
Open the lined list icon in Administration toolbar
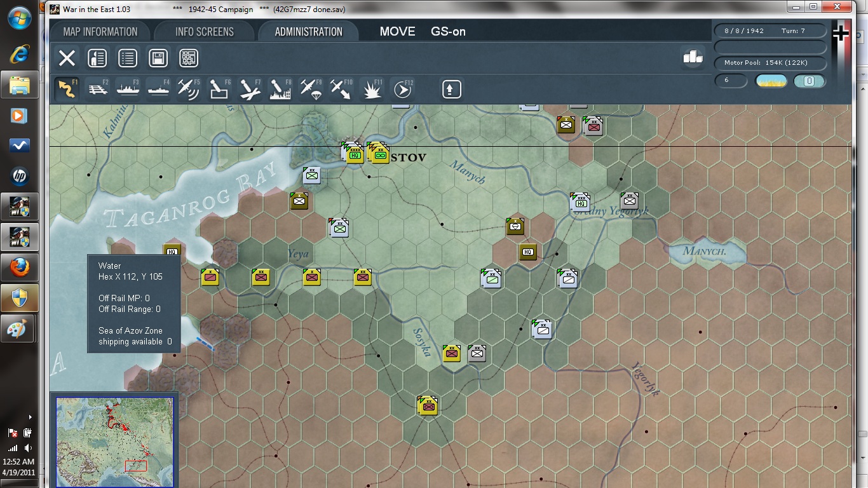tap(128, 58)
